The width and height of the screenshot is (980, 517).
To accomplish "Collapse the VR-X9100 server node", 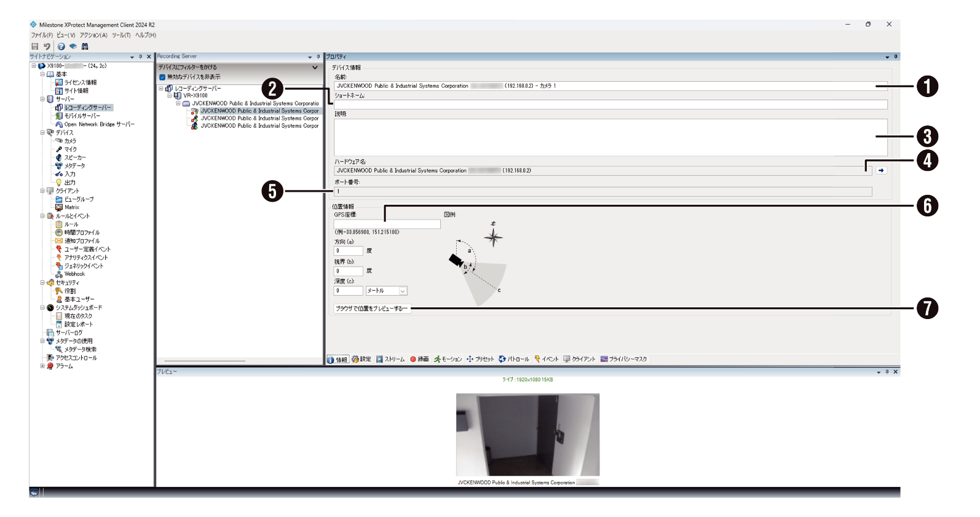I will point(170,96).
